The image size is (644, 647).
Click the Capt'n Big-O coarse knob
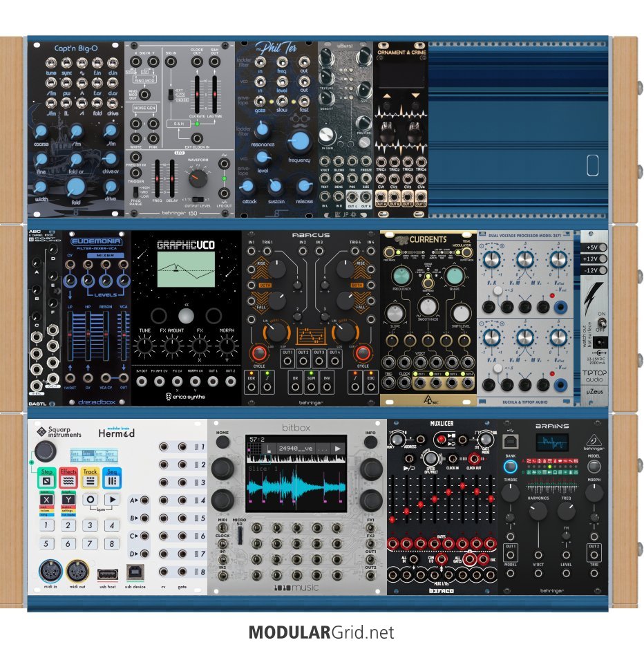41,131
